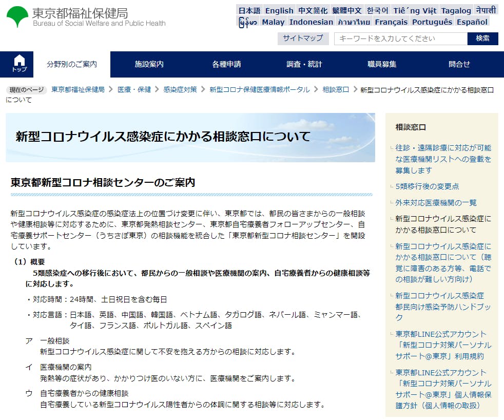
Task: Switch language to 한국어
Action: coord(377,10)
